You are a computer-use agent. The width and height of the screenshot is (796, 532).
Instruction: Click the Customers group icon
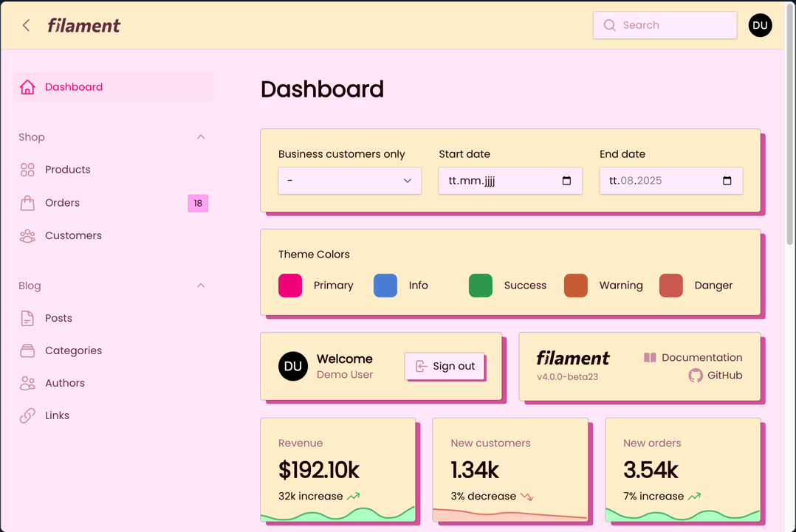[27, 236]
